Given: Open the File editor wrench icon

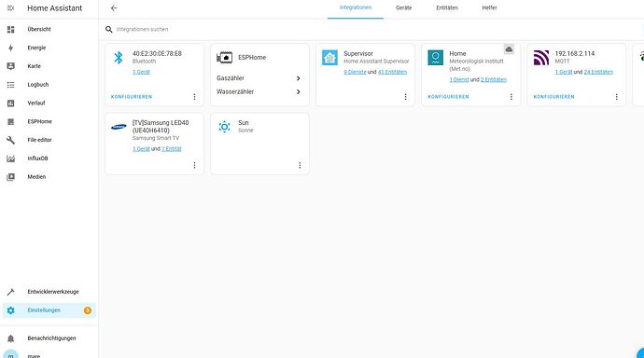Looking at the screenshot, I should 10,140.
